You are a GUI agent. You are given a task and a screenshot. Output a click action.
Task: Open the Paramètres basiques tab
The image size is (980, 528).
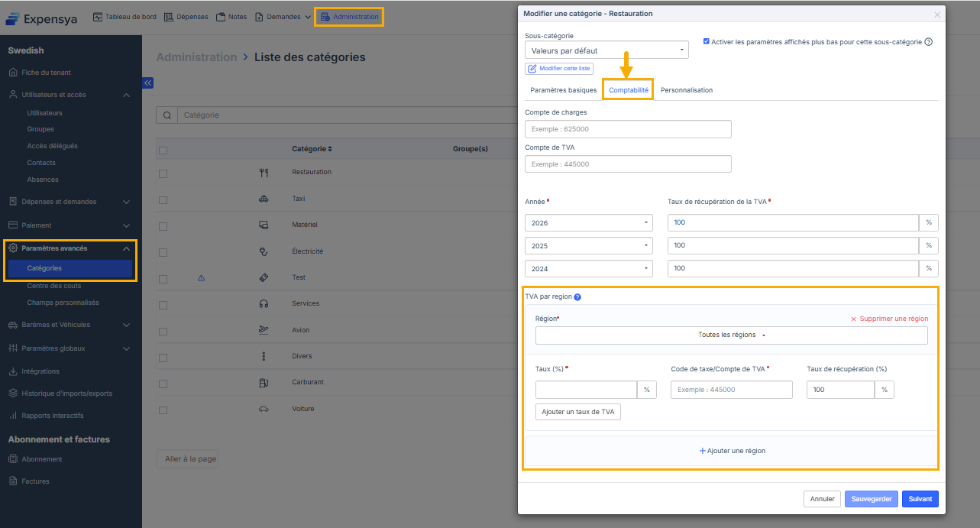(563, 90)
